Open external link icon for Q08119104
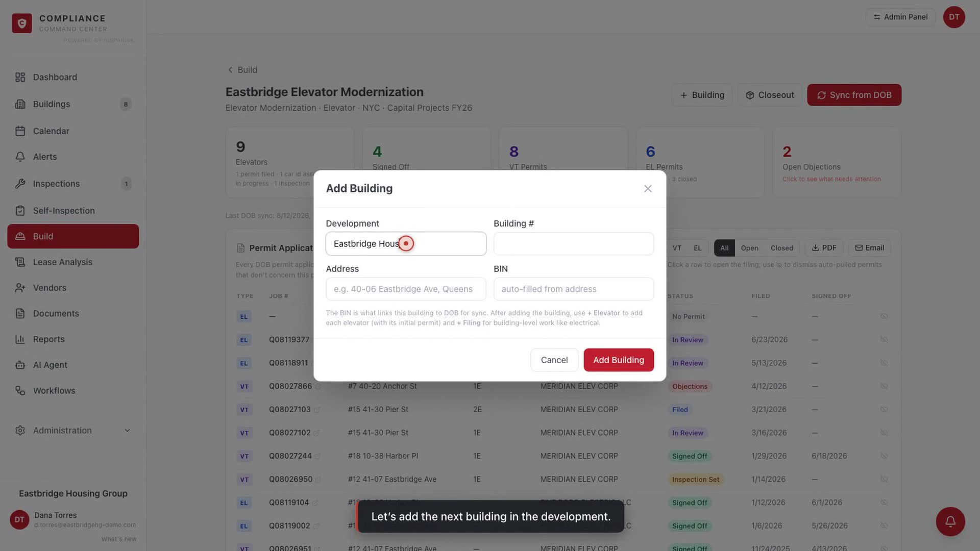The height and width of the screenshot is (551, 980). click(315, 503)
